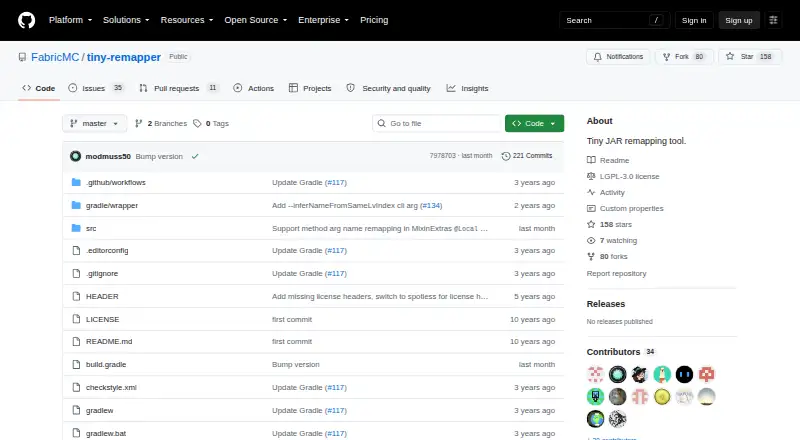Select the Code tab
This screenshot has height=440, width=800.
[39, 88]
